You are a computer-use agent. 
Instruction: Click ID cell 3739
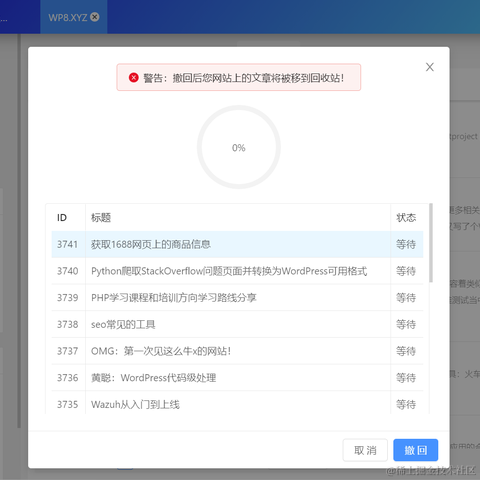point(67,298)
